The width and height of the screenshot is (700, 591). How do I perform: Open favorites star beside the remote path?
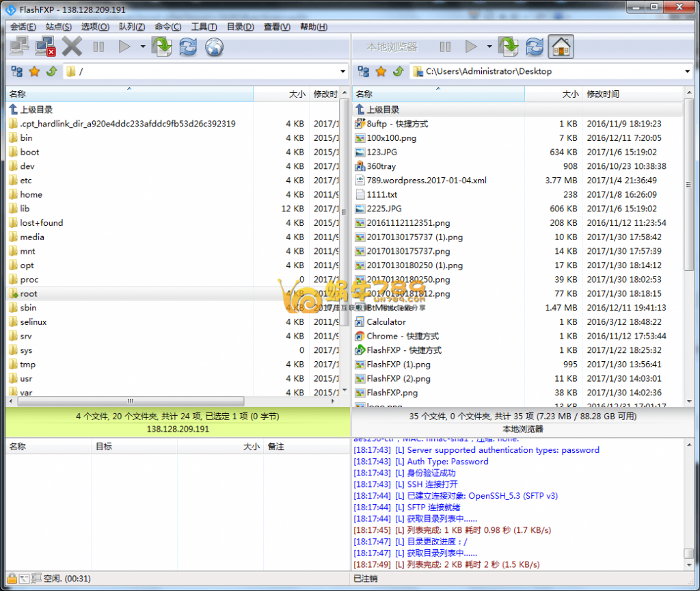pos(34,71)
